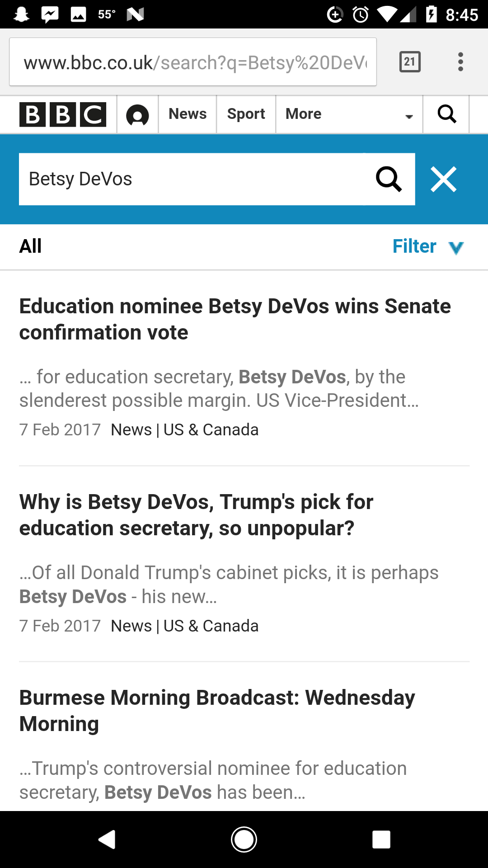488x868 pixels.
Task: Open the Burmese Morning Broadcast result
Action: [x=217, y=711]
